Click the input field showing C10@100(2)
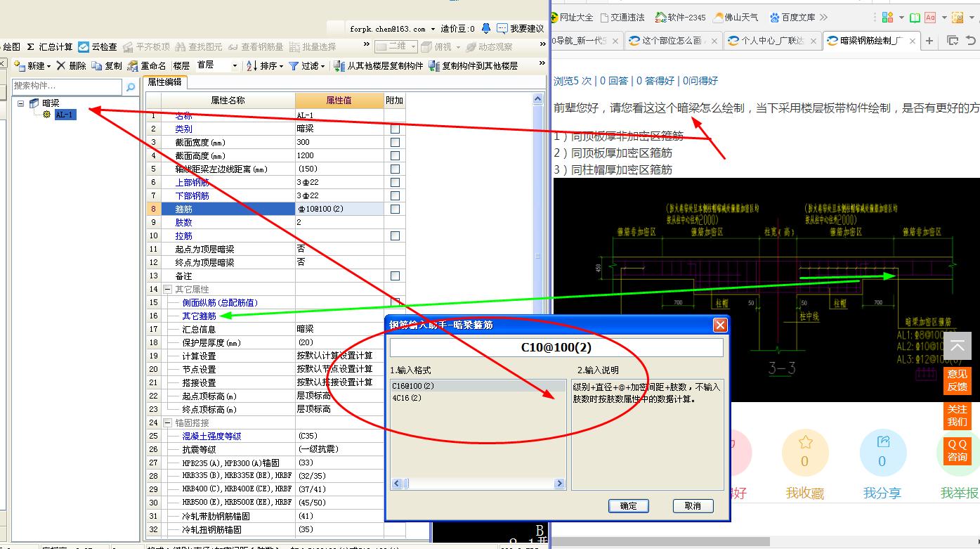This screenshot has width=980, height=549. pyautogui.click(x=556, y=347)
